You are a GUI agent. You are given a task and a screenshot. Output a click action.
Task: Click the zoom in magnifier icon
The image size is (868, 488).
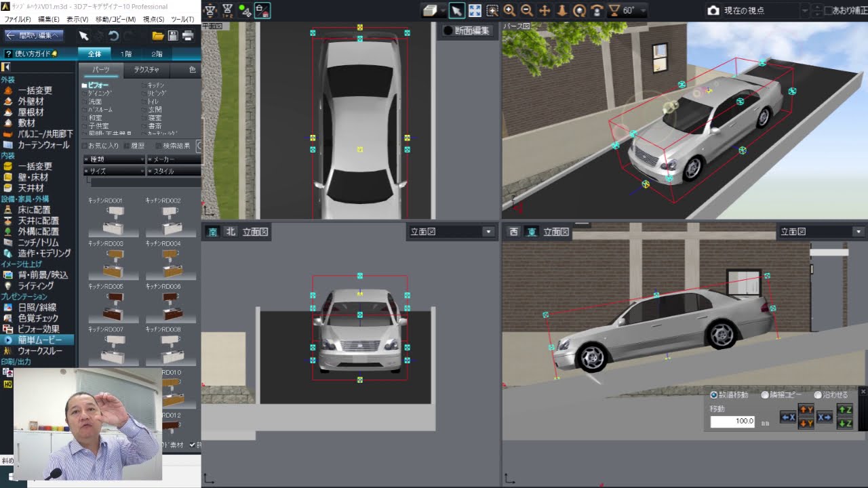[509, 10]
